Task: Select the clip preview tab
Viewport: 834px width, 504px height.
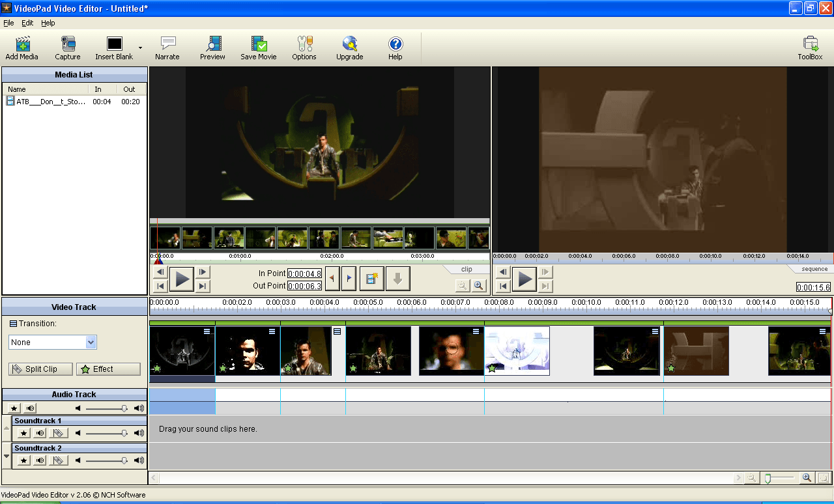Action: click(x=467, y=269)
